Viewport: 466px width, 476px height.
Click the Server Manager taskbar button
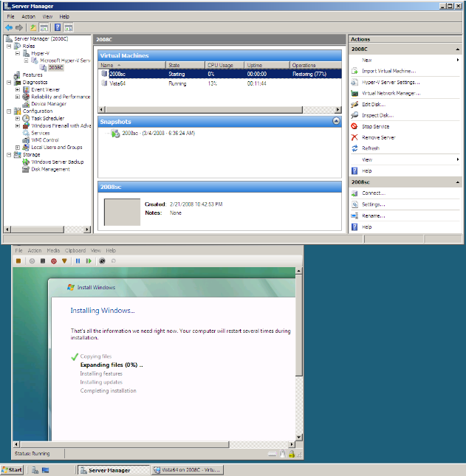tap(114, 470)
